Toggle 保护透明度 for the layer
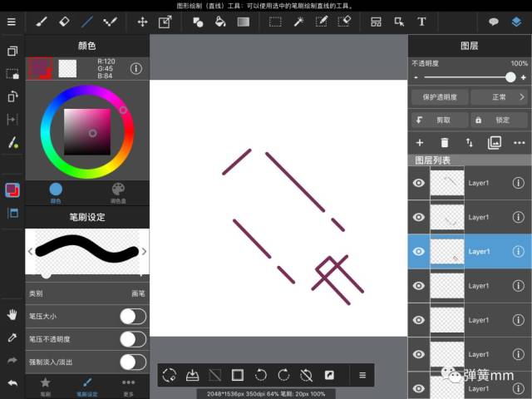This screenshot has height=399, width=532. 440,97
